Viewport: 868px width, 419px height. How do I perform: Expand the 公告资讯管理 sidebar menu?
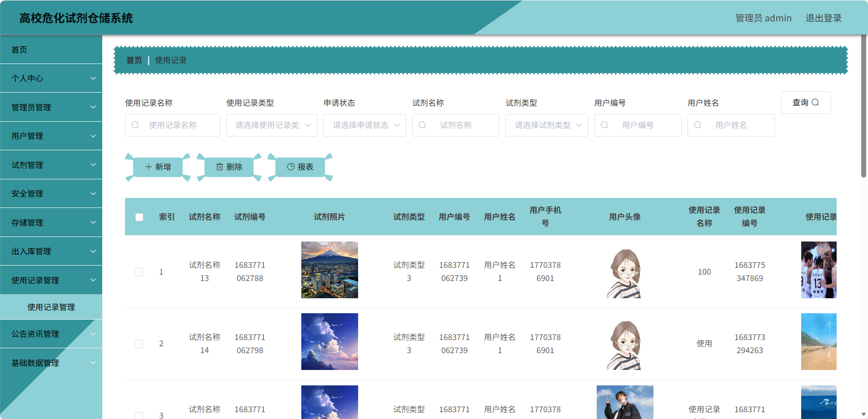[51, 334]
